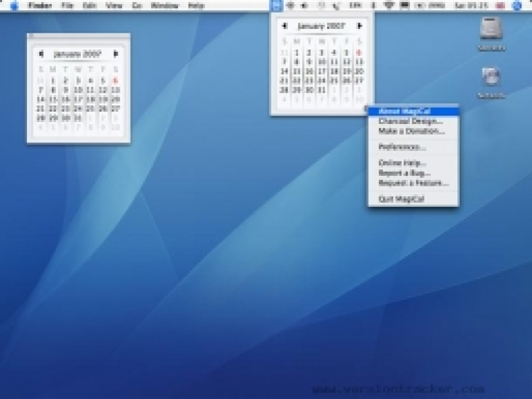The image size is (532, 399).
Task: Open the Finder menu
Action: click(40, 6)
